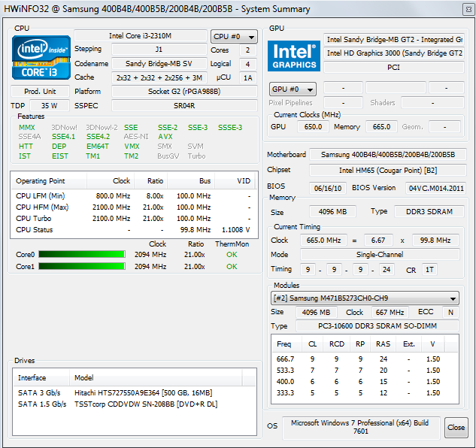This screenshot has width=476, height=448.
Task: Click the Operating Point column header
Action: pos(49,181)
